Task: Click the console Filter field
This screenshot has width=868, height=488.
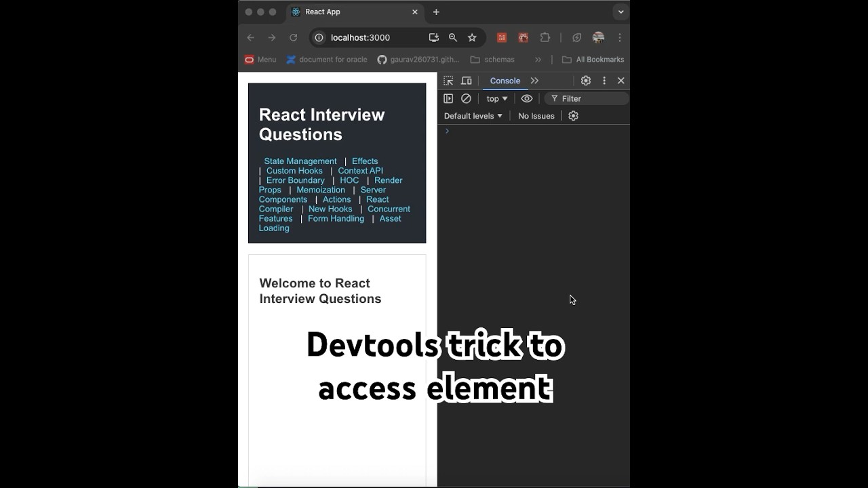Action: [x=587, y=99]
